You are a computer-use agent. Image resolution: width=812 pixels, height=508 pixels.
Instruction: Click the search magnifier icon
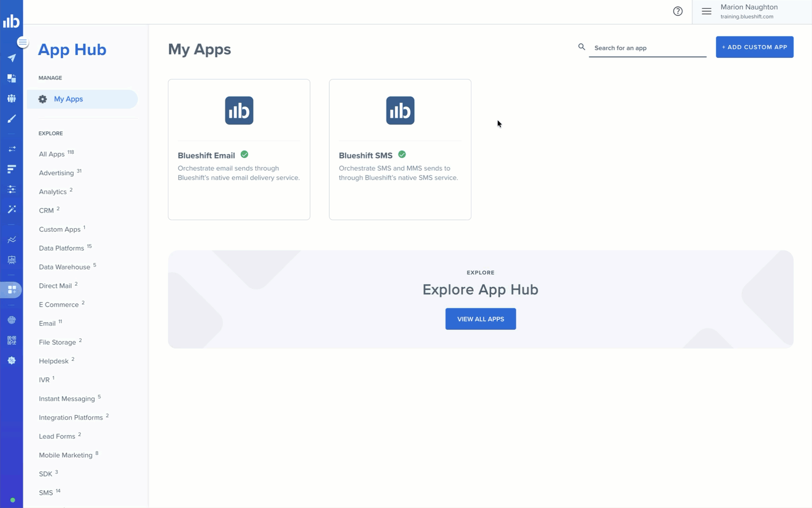581,47
